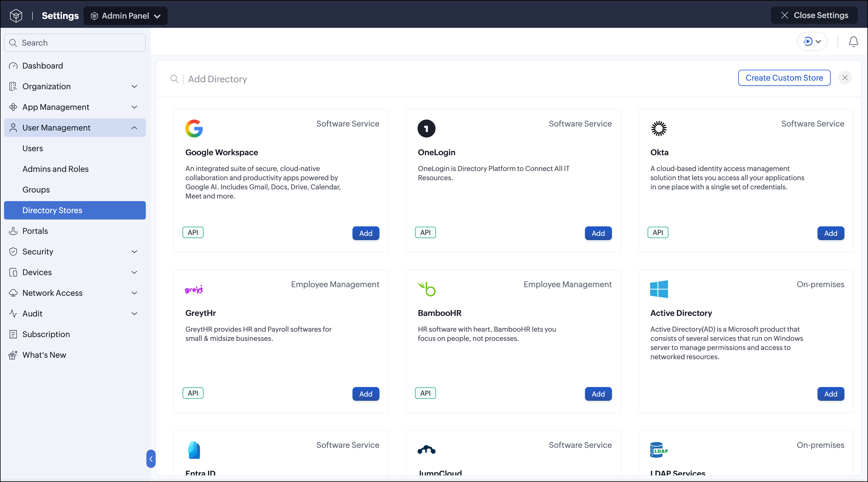Expand the Devices chevron
Image resolution: width=868 pixels, height=482 pixels.
point(134,272)
